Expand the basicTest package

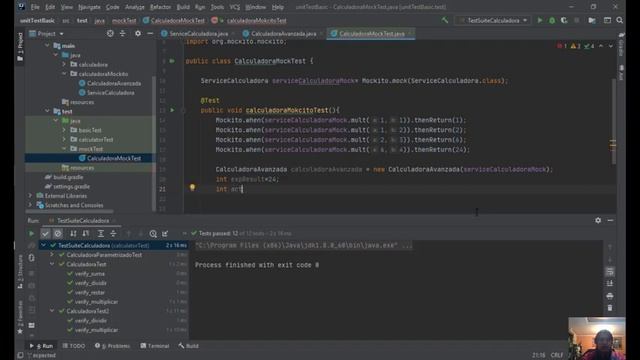coord(64,130)
